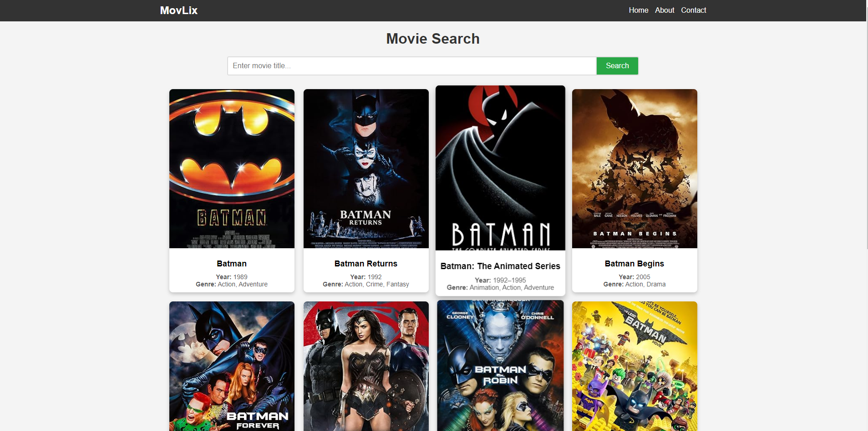Open the Home navigation link

point(638,10)
